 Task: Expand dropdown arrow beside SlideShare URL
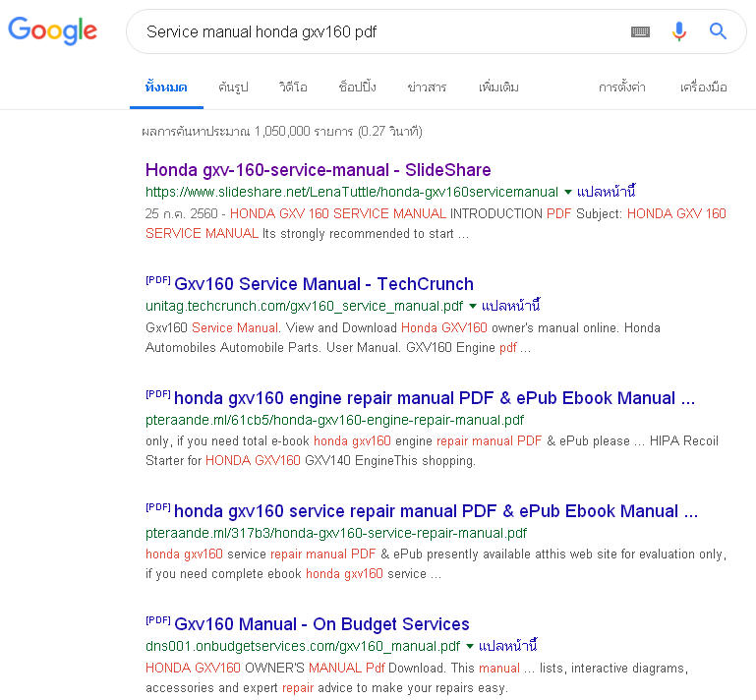567,193
